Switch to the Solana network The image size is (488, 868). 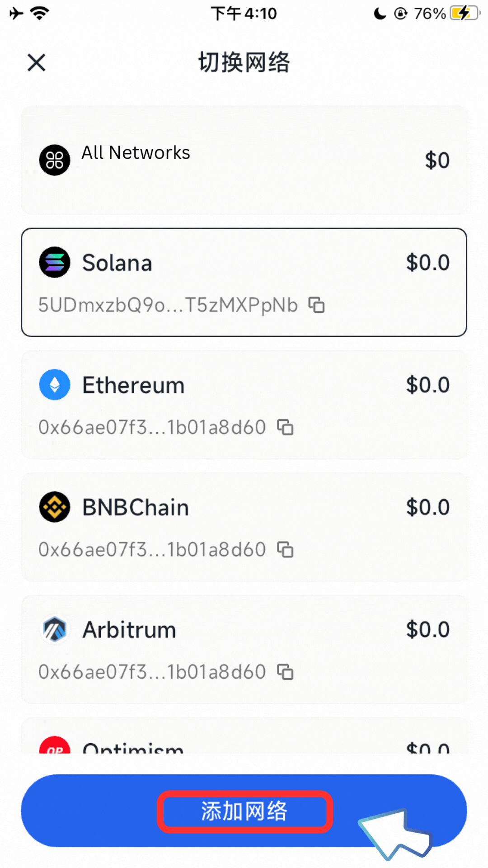coord(244,271)
